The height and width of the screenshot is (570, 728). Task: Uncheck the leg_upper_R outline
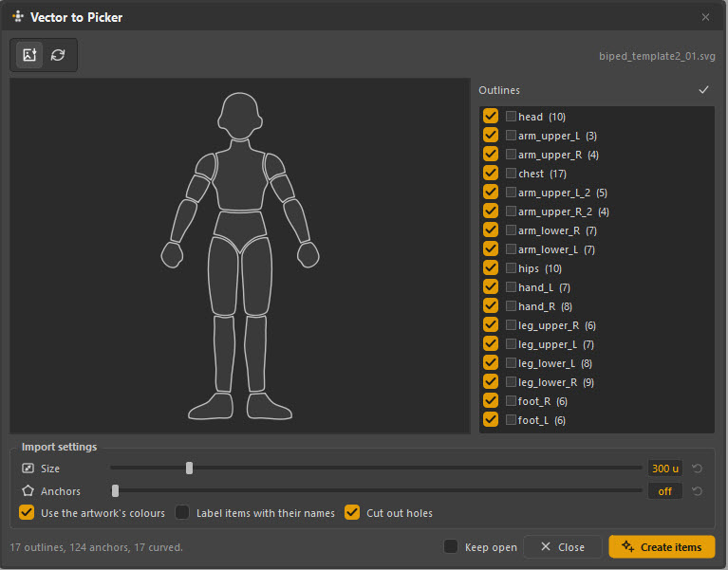coord(491,325)
